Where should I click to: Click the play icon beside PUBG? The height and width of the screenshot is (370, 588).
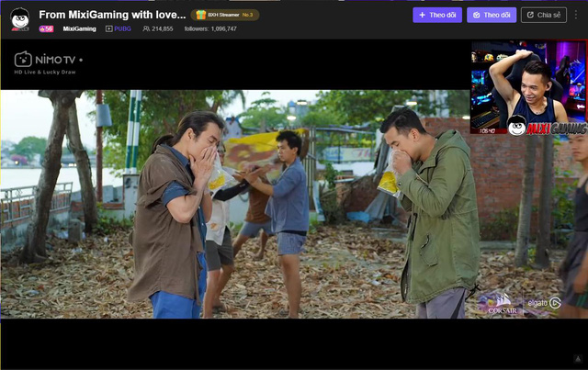[x=108, y=28]
